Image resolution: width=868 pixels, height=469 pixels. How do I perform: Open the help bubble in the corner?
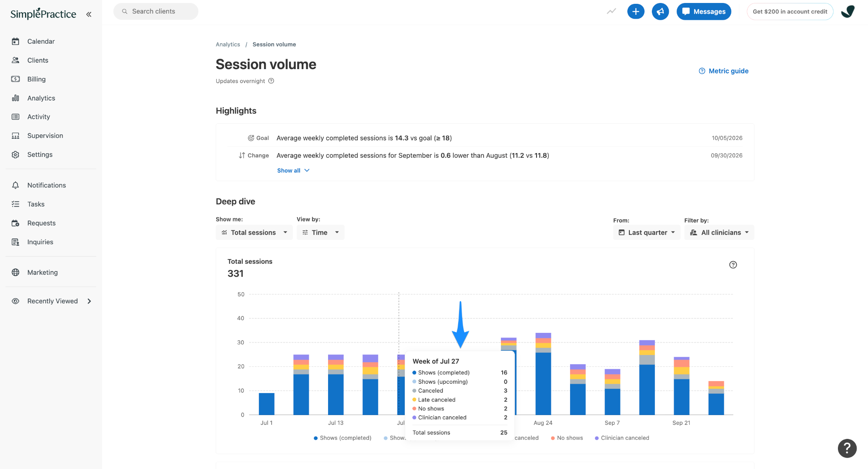coord(847,448)
